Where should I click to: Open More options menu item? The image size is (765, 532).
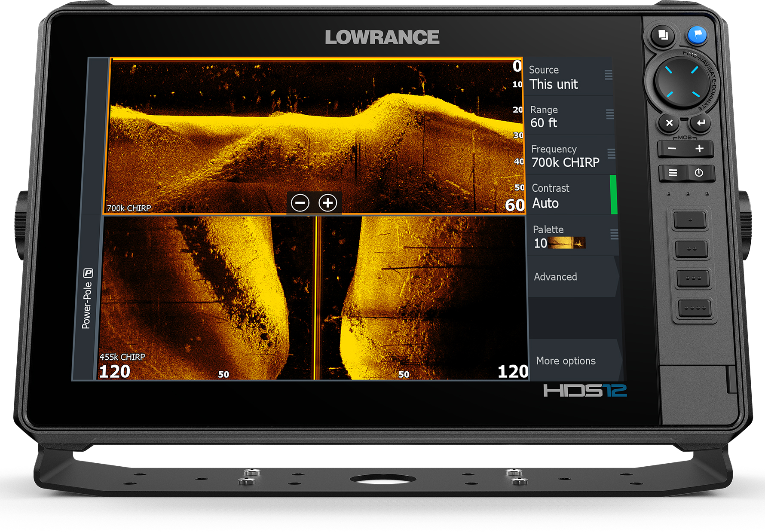(574, 361)
